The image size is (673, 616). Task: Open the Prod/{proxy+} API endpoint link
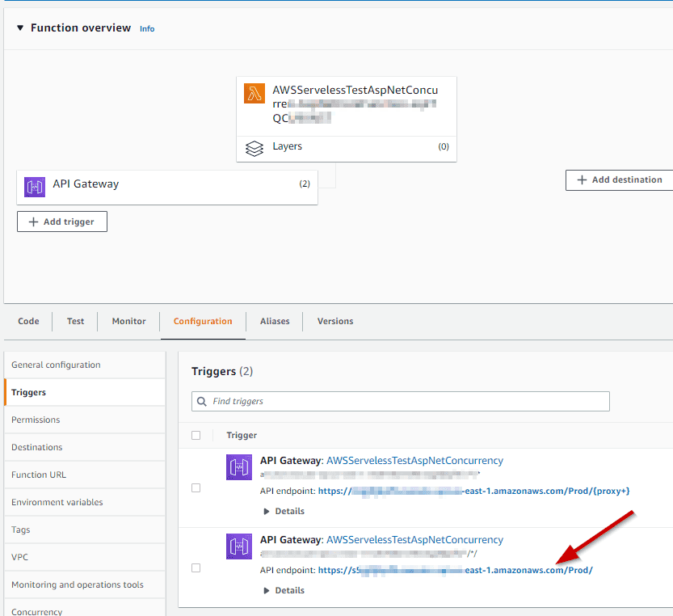pos(473,491)
